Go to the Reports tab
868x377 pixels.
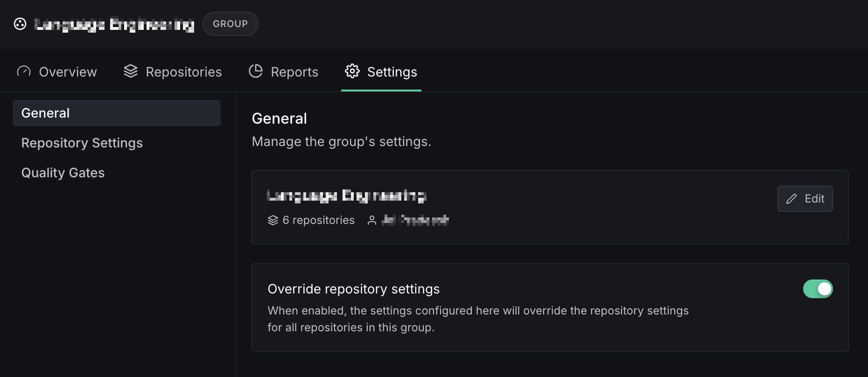pyautogui.click(x=294, y=72)
